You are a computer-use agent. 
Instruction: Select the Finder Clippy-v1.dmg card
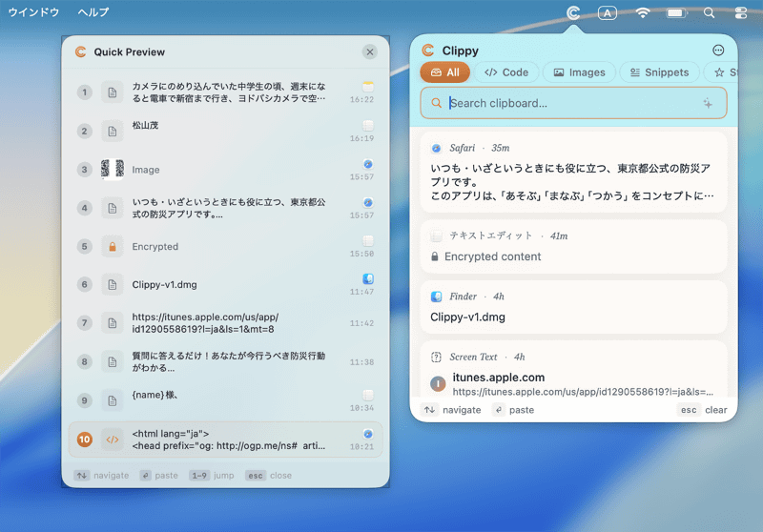tap(573, 307)
